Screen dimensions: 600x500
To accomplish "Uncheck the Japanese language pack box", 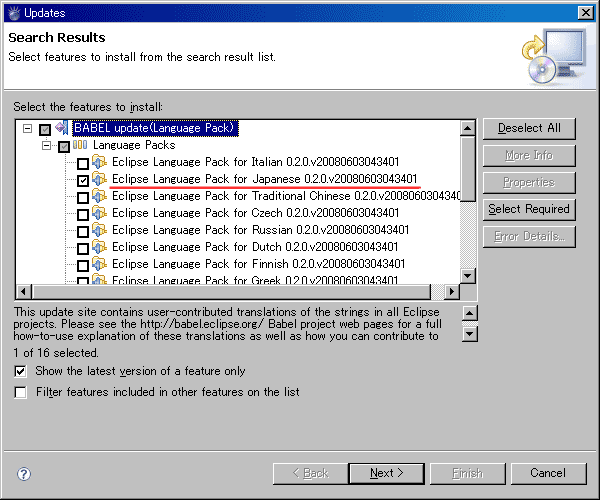I will click(83, 181).
